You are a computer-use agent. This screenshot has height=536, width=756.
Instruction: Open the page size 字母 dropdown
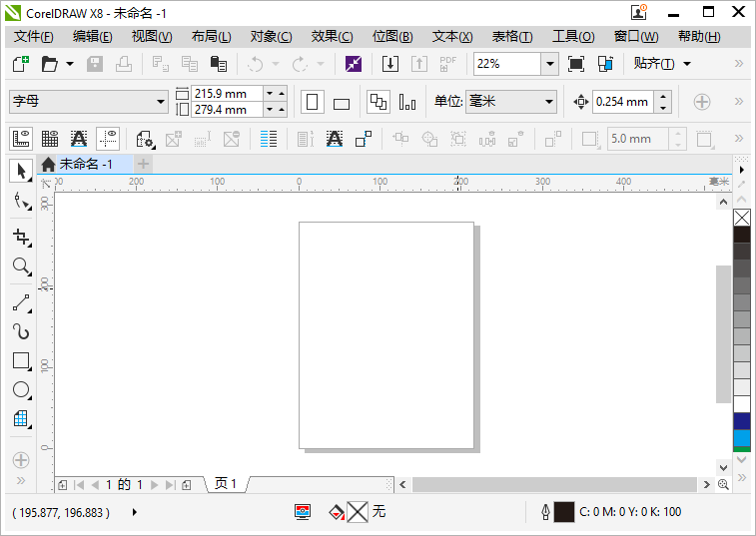click(162, 102)
